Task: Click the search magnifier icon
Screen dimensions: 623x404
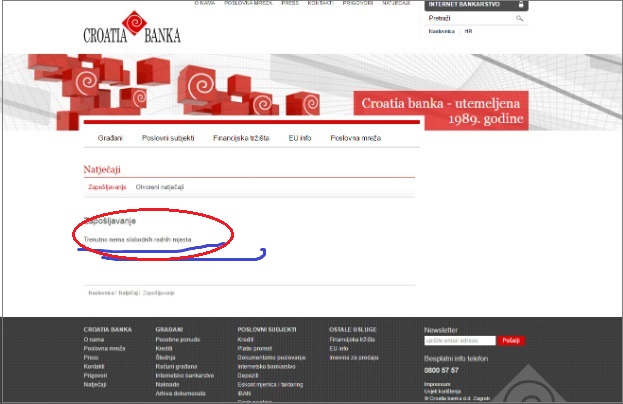Action: coord(519,18)
